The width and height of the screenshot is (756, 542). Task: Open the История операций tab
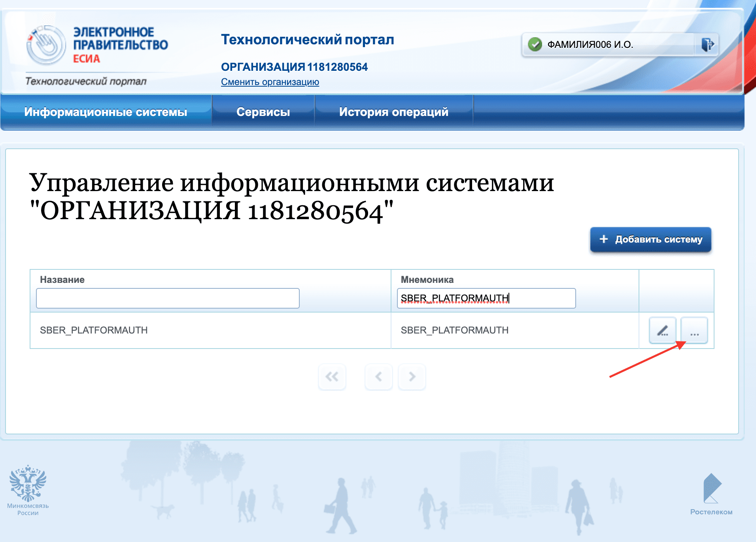click(x=393, y=112)
